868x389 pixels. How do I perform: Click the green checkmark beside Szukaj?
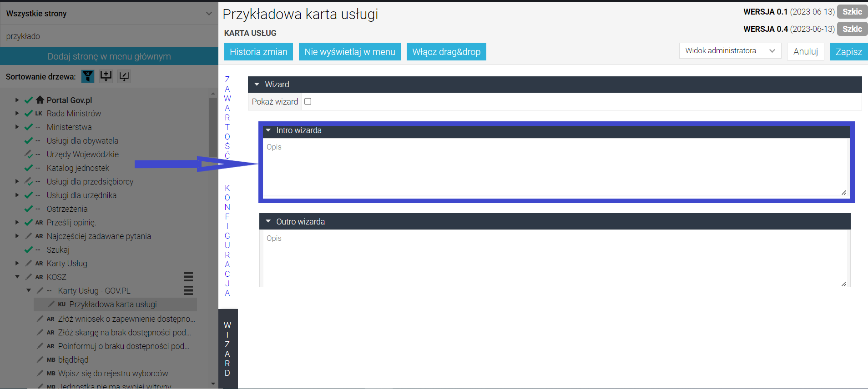point(29,250)
